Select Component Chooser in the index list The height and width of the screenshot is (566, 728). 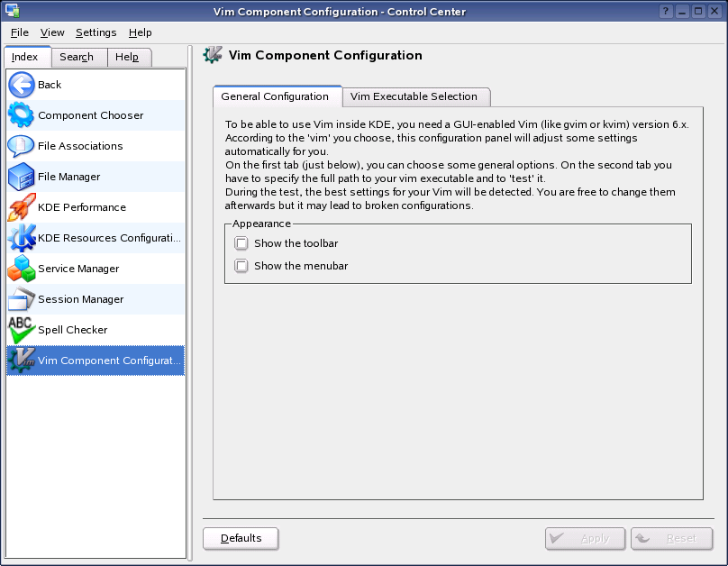pyautogui.click(x=96, y=115)
